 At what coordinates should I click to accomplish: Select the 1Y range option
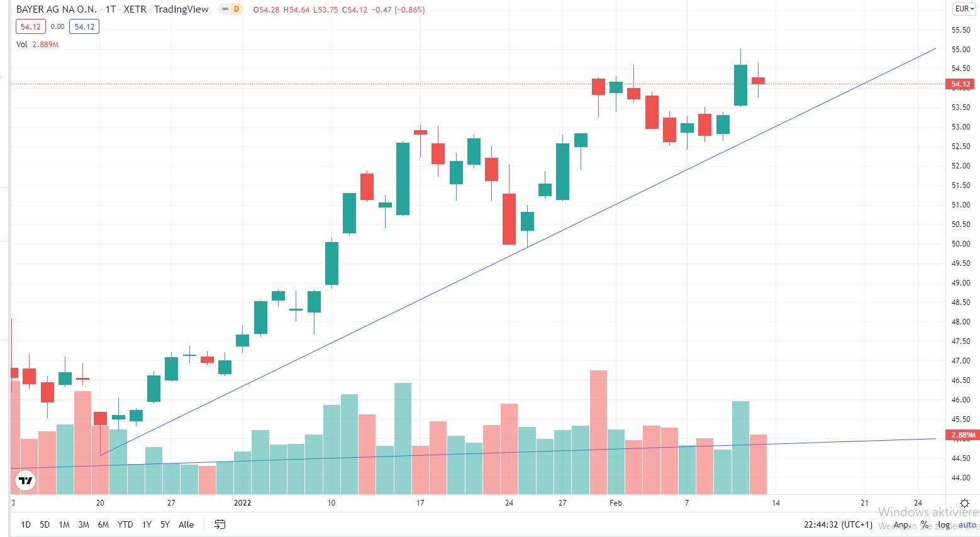pyautogui.click(x=146, y=524)
